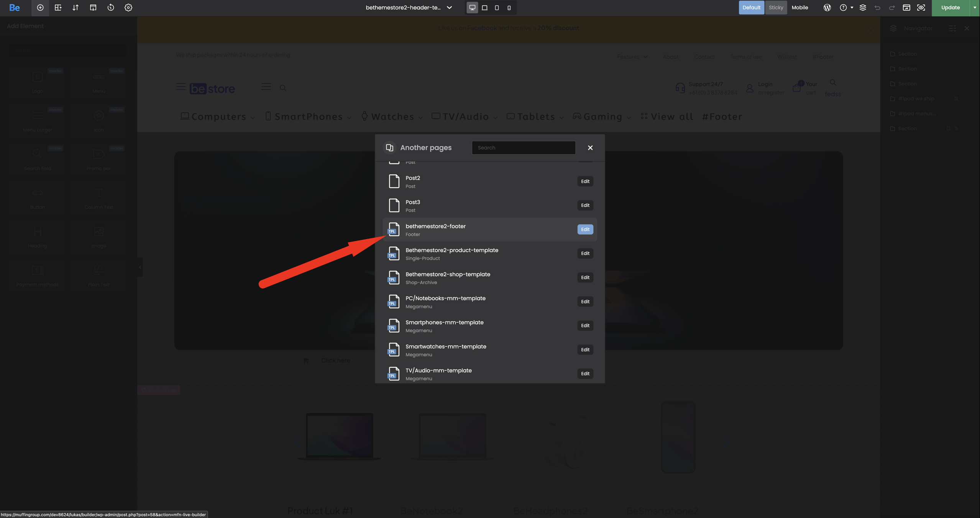Switch to desktop device view
Viewport: 980px width, 518px height.
pyautogui.click(x=472, y=8)
